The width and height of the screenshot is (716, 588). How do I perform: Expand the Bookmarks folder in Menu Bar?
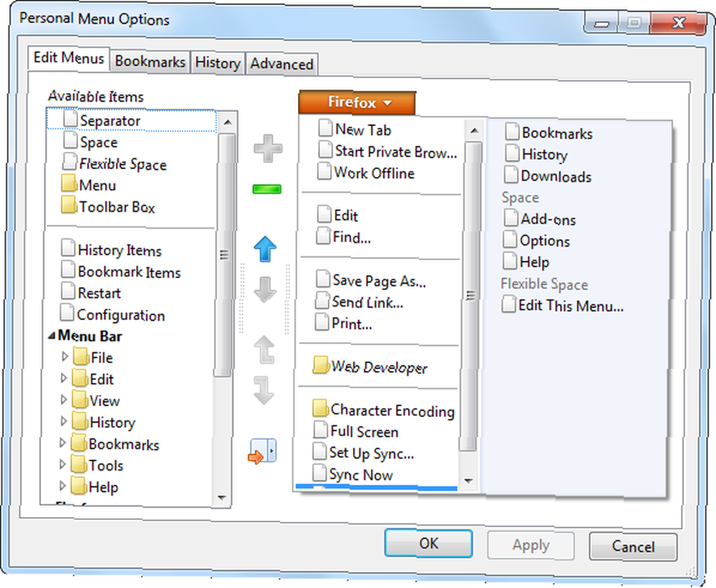click(x=63, y=443)
